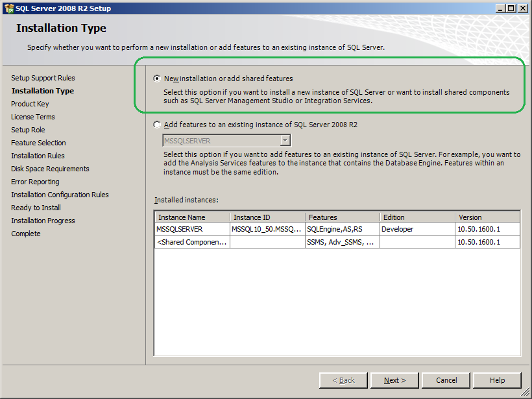Go to Setup Support Rules step

43,78
